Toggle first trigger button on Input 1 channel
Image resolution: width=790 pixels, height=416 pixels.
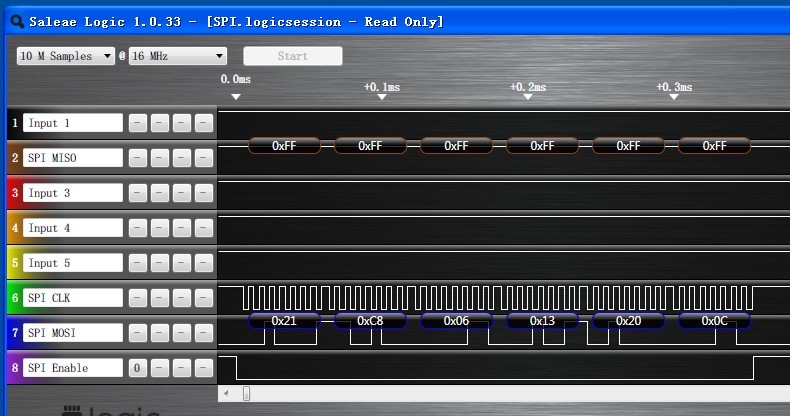point(138,123)
